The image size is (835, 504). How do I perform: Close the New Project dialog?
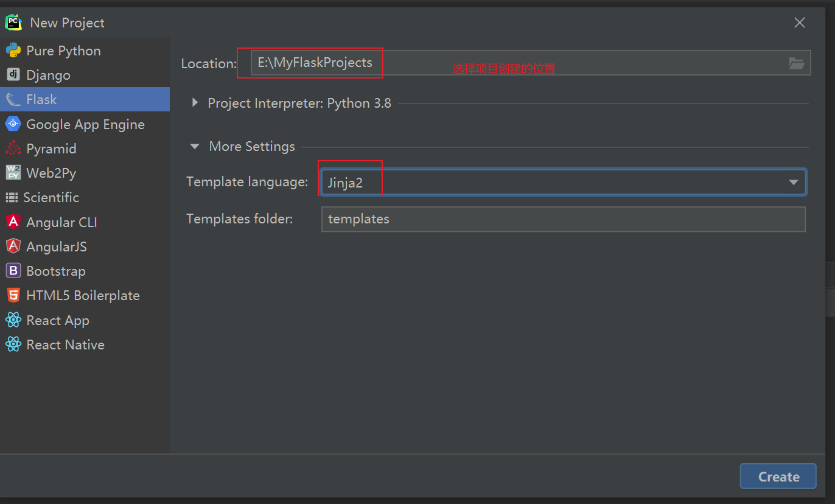point(800,23)
